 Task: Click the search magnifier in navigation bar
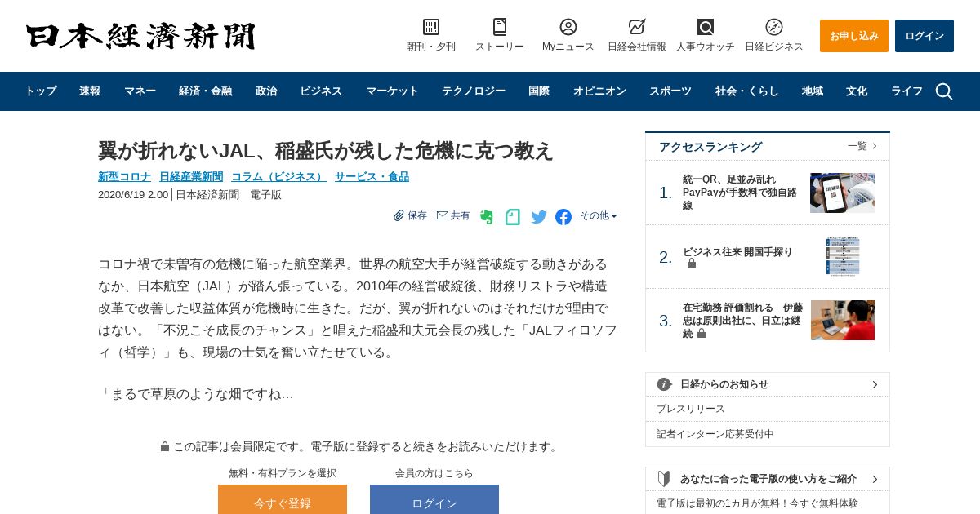point(944,91)
